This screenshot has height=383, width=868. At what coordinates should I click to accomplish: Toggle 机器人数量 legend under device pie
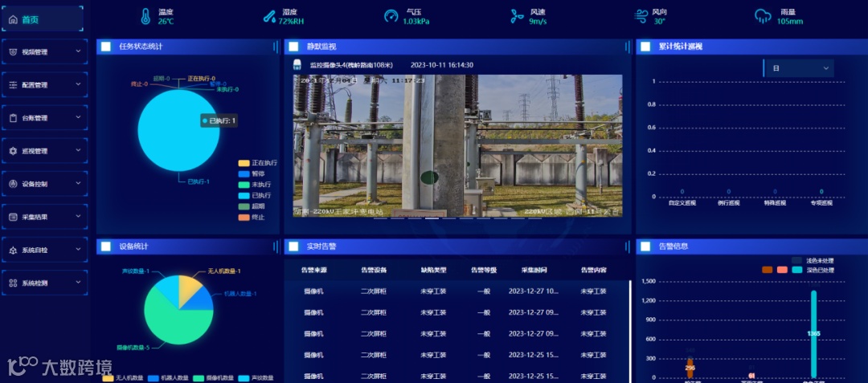click(168, 378)
